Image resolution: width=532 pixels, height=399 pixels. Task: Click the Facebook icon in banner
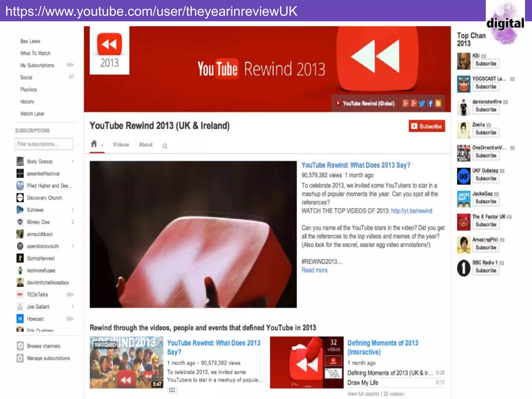pyautogui.click(x=430, y=103)
